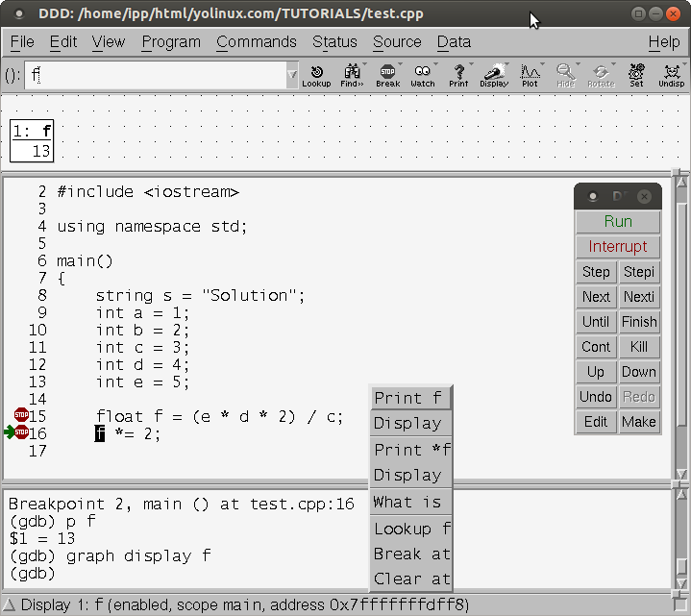691x616 pixels.
Task: Select 'Print *f' from the context menu
Action: [x=411, y=450]
